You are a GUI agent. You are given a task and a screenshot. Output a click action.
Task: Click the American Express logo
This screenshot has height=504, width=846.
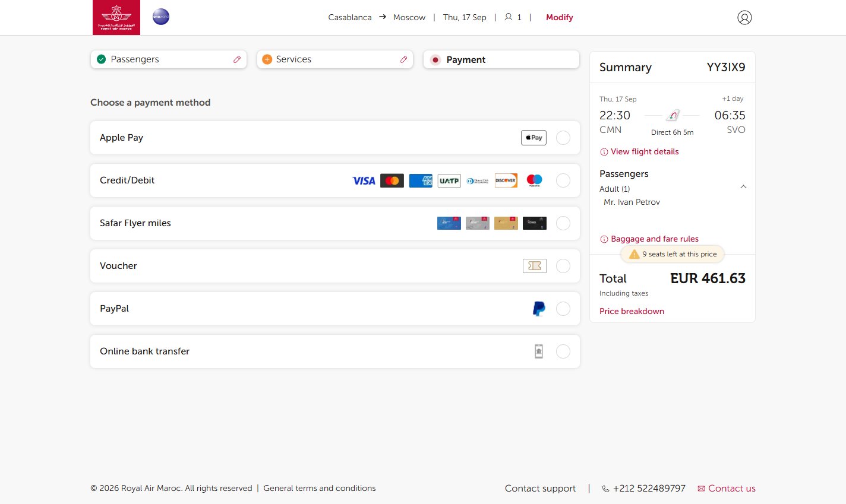[421, 180]
